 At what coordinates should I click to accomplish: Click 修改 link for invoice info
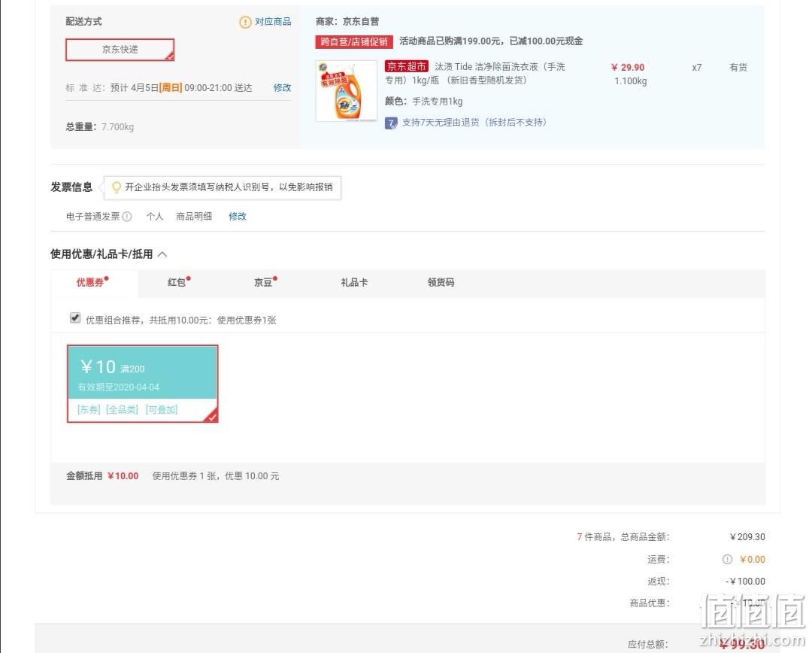click(x=238, y=217)
